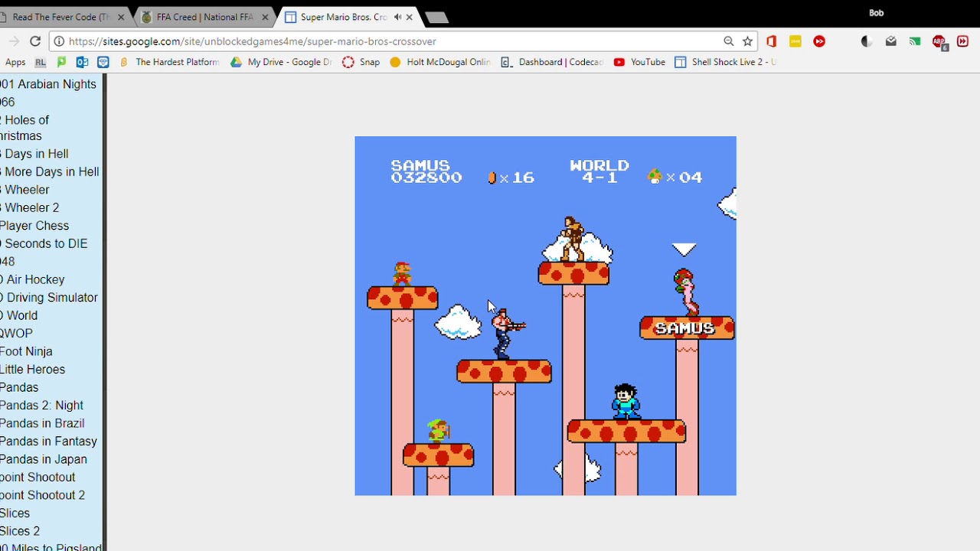Click the half-moon dark mode extension icon
Viewport: 980px width, 551px height.
point(867,41)
